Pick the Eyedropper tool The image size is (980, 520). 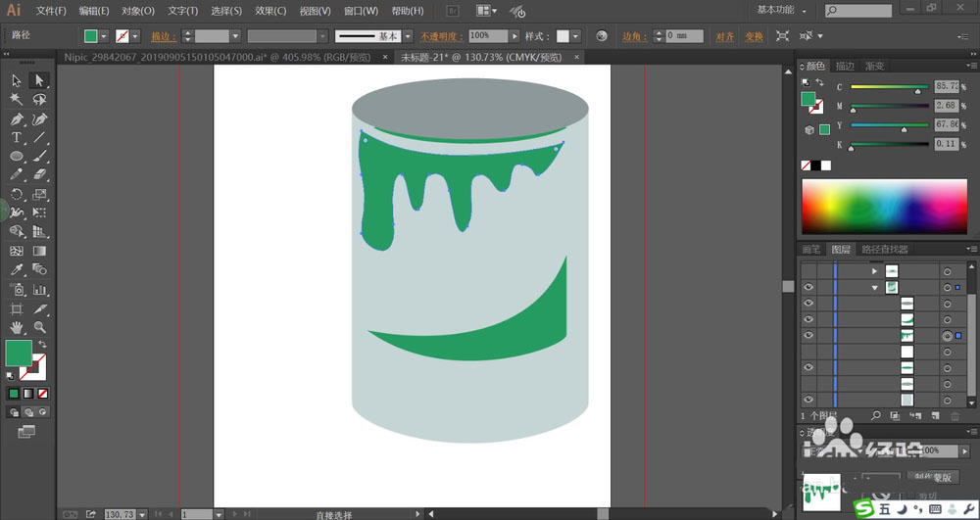coord(17,269)
